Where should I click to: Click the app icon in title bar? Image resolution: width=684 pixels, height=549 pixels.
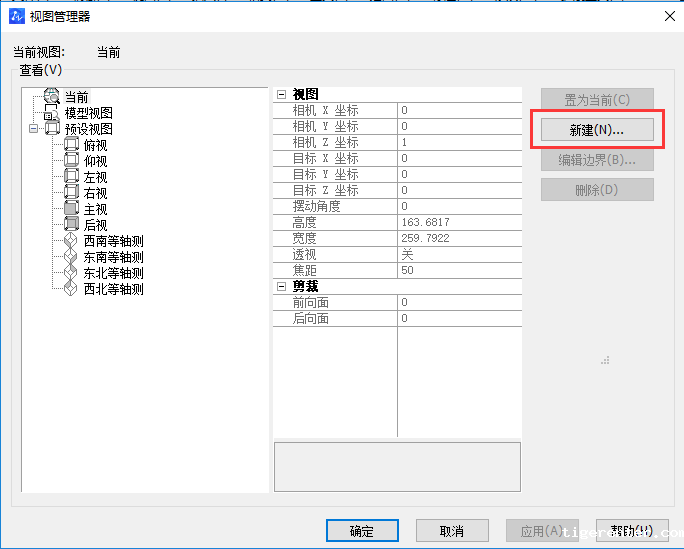[x=16, y=15]
